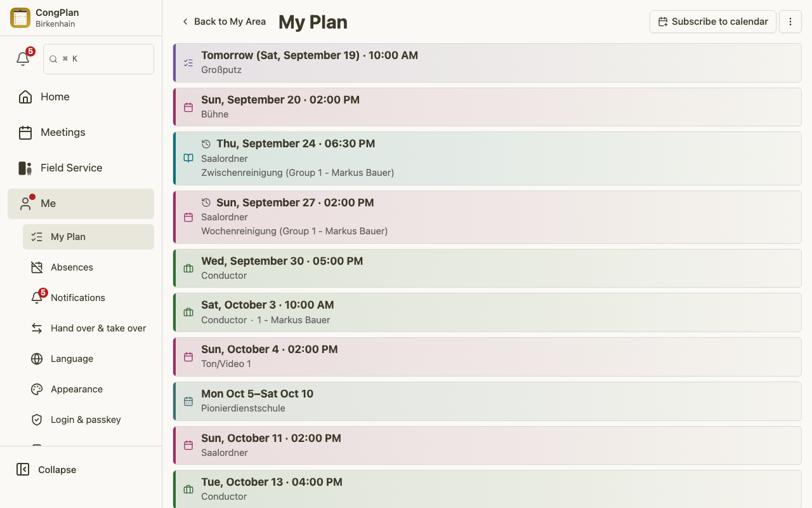
Task: Click the briefcase icon on September 30 Conductor entry
Action: pos(188,269)
